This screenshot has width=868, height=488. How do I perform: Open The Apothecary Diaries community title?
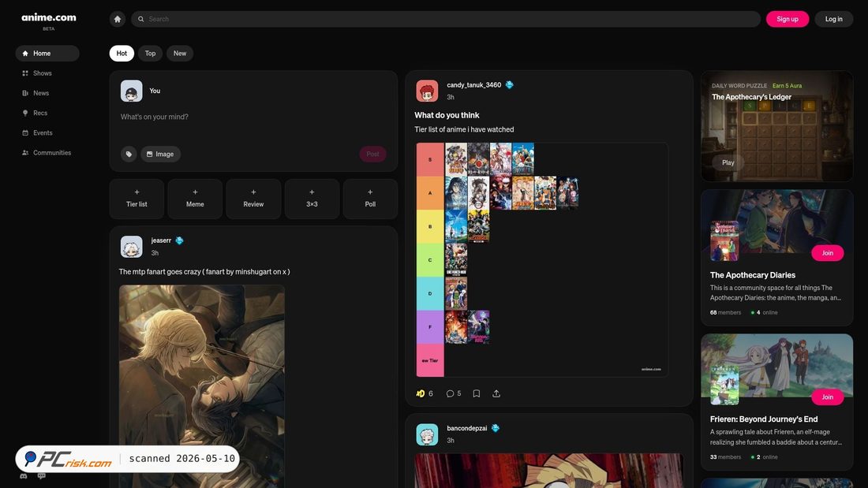point(752,275)
